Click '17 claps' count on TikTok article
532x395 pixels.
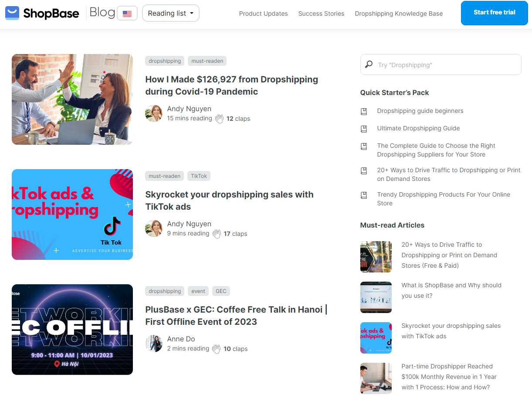(x=236, y=234)
